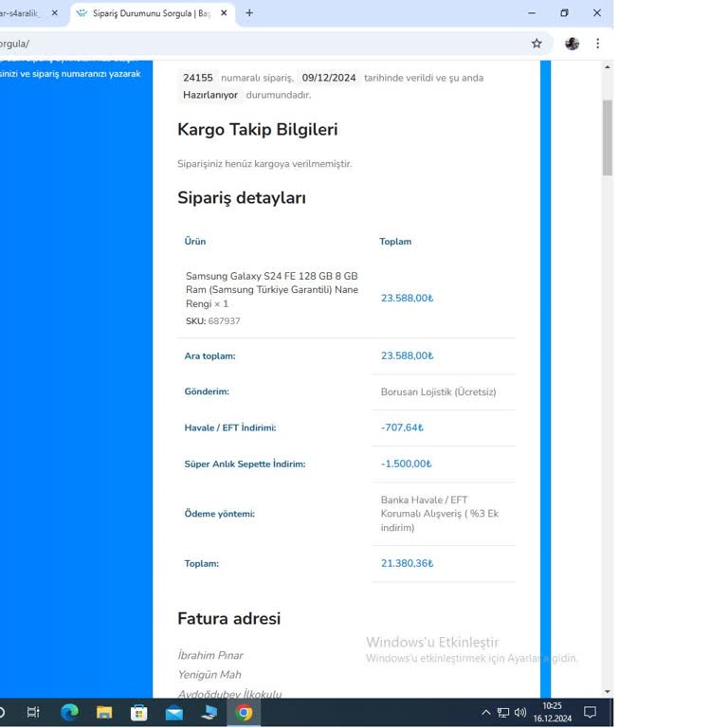This screenshot has width=728, height=728.
Task: Click the scrollbar up arrow
Action: (608, 67)
